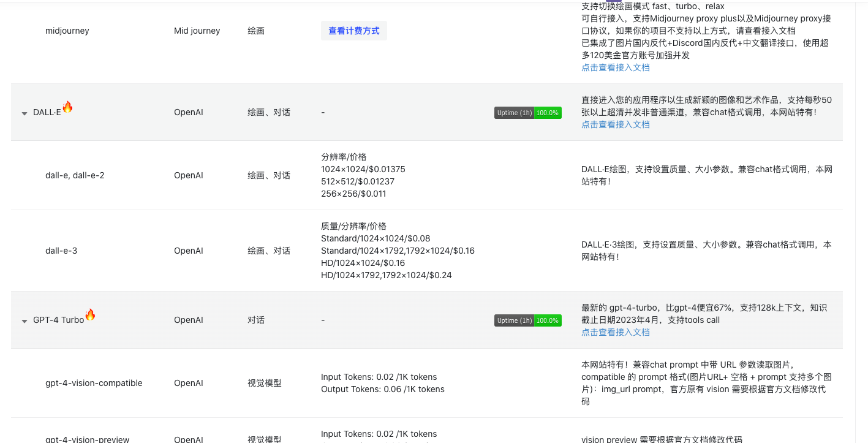Click the fire icon beside DALL·E
Viewport: 868px width, 443px height.
click(x=67, y=107)
